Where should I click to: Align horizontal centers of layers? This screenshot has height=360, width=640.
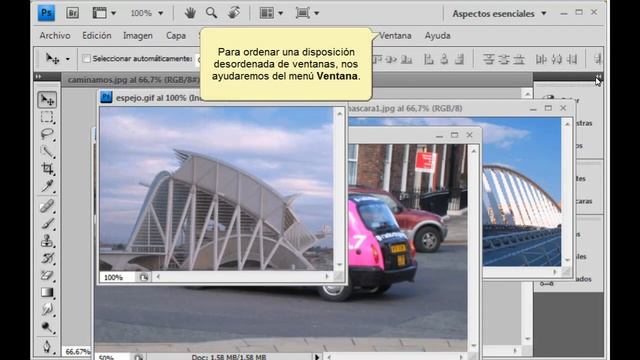click(444, 60)
